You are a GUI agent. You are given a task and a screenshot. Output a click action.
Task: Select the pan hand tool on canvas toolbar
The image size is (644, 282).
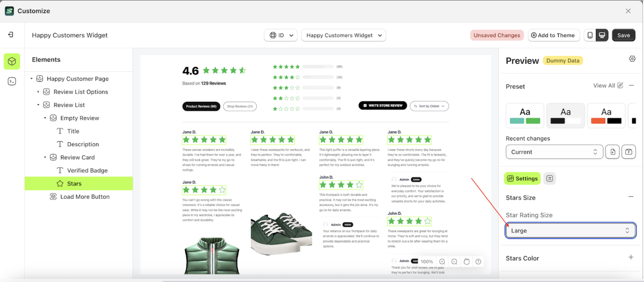pos(466,261)
